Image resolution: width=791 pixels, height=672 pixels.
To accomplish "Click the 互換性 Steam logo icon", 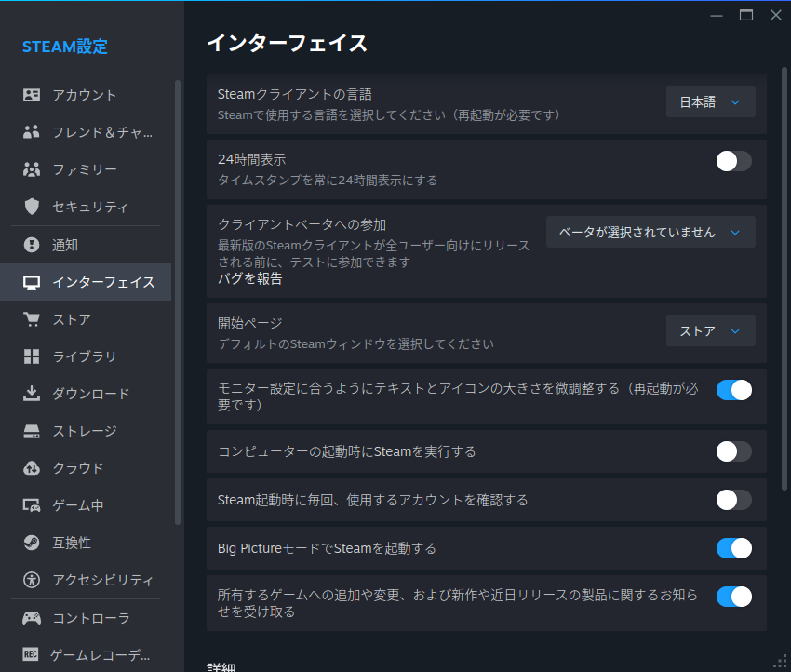I will [x=32, y=543].
